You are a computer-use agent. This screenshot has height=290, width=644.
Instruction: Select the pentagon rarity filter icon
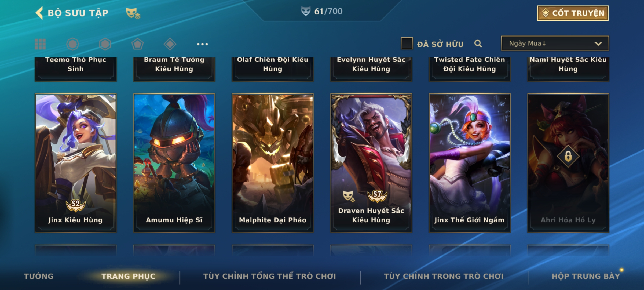click(137, 44)
